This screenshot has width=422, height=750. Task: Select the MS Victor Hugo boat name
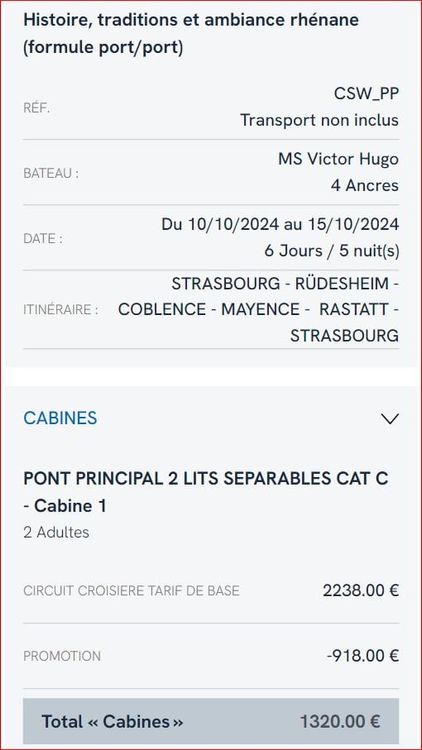(338, 159)
